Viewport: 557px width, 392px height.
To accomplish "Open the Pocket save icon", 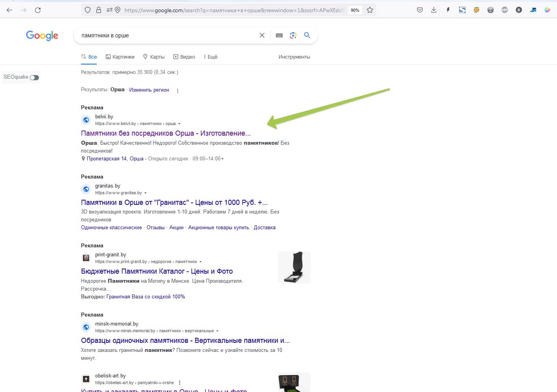I will [x=420, y=10].
